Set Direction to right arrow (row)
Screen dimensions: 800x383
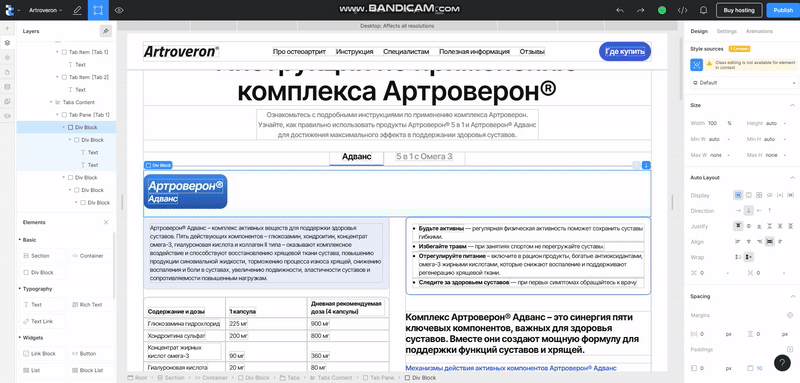tap(738, 211)
